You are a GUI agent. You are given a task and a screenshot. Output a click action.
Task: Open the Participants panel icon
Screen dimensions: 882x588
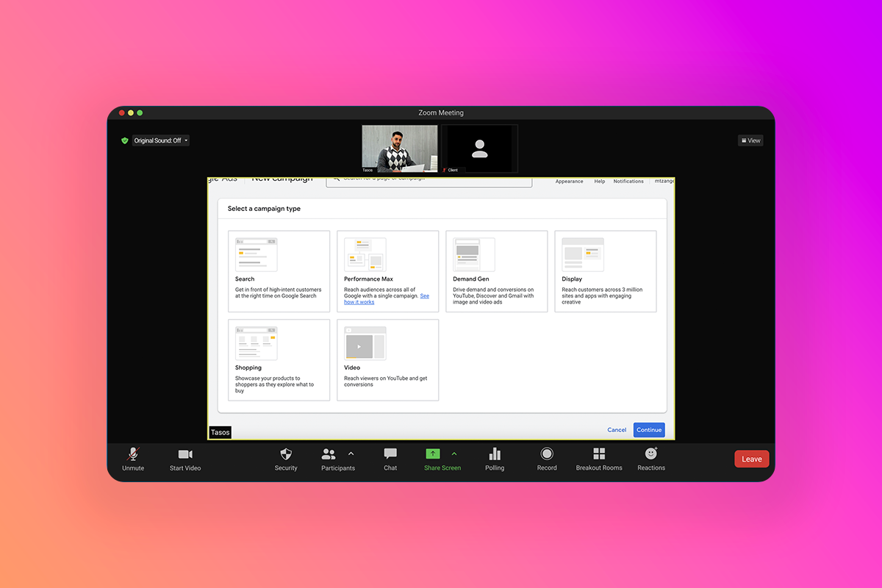(x=329, y=454)
